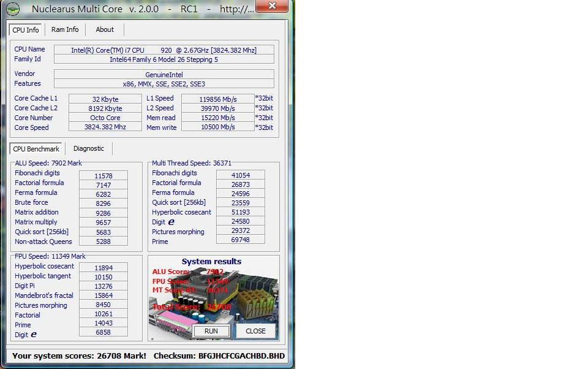Select the CPU Name field with Intel Core i7
This screenshot has width=588, height=369.
tap(164, 50)
